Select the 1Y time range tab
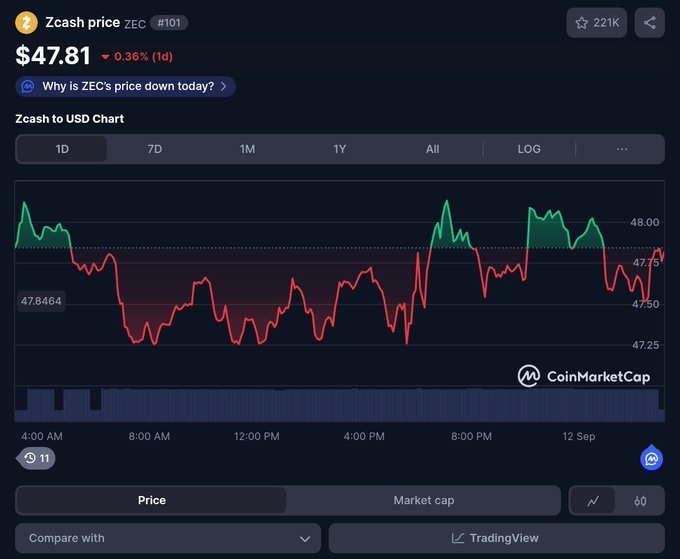Viewport: 680px width, 559px height. 340,149
